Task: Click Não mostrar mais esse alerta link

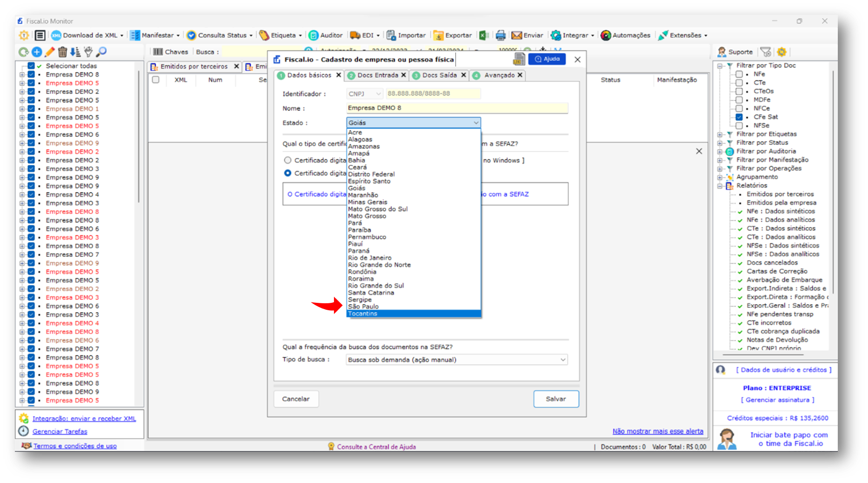Action: [658, 431]
